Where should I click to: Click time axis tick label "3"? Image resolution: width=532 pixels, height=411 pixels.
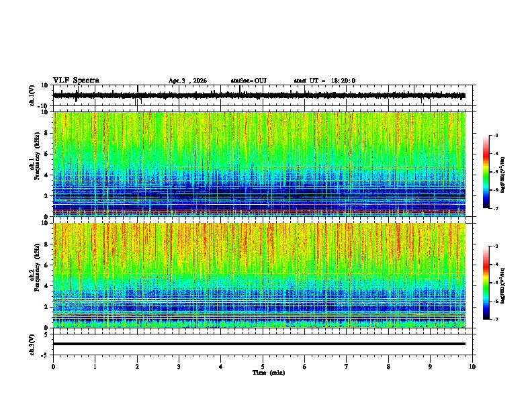(x=179, y=367)
